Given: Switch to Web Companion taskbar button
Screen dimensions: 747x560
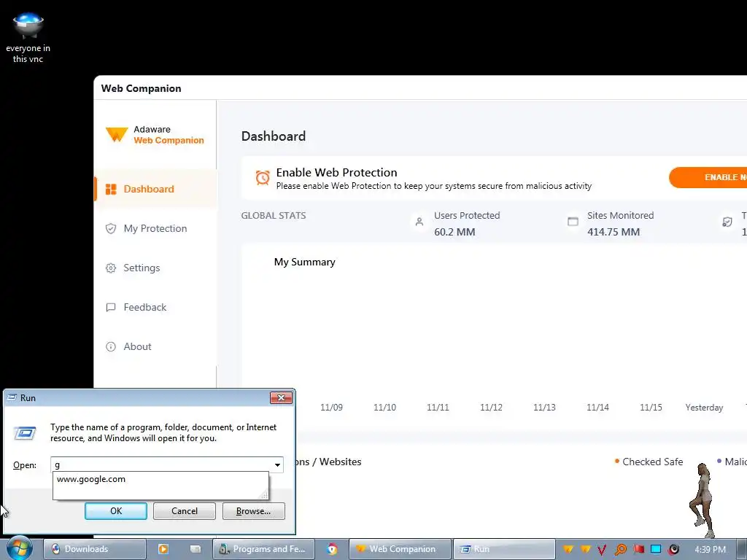Looking at the screenshot, I should (x=400, y=549).
